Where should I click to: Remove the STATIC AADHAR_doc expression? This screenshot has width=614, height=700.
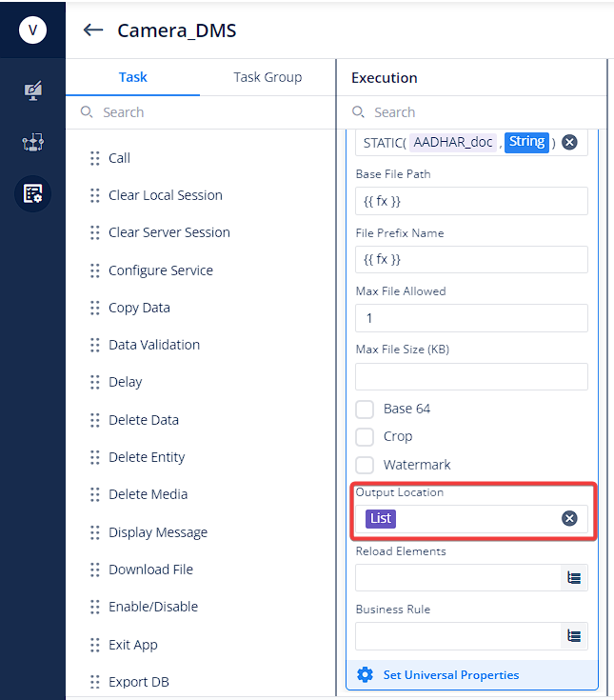pyautogui.click(x=569, y=143)
